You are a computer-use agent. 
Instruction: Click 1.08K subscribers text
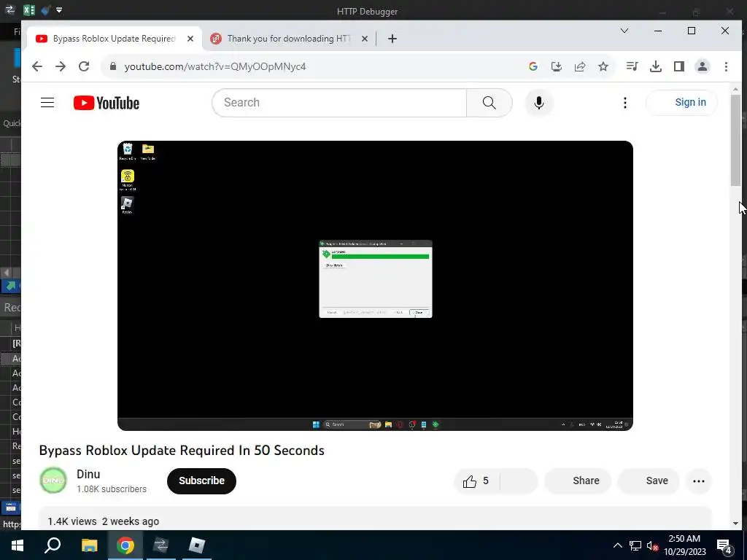click(x=112, y=489)
